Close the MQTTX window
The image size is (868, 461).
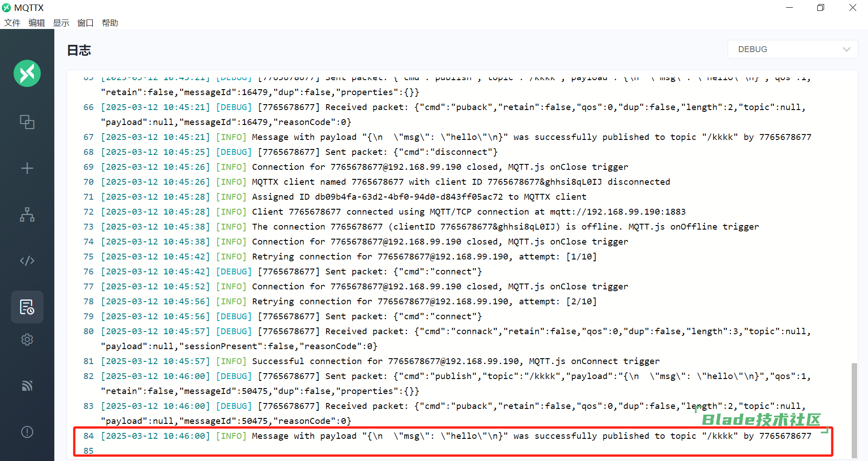(853, 8)
